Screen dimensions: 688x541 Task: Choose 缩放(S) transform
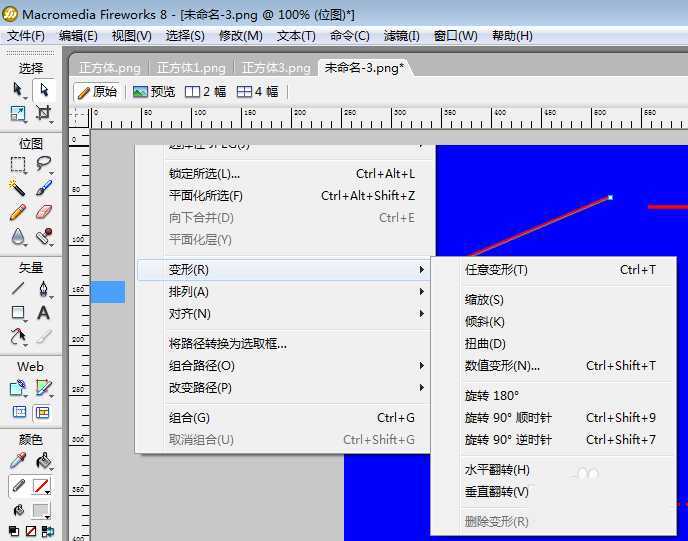(x=554, y=300)
